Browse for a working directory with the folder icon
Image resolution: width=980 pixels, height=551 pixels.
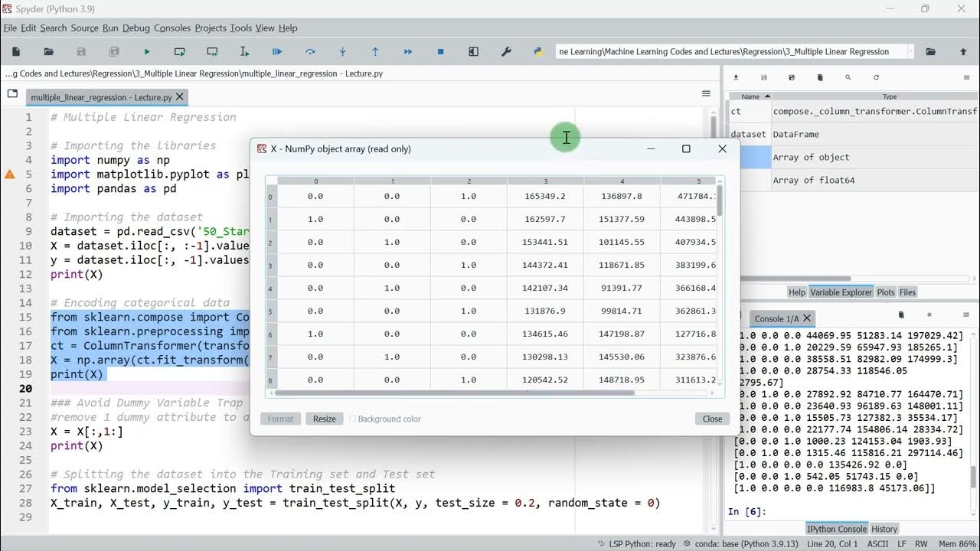click(931, 51)
